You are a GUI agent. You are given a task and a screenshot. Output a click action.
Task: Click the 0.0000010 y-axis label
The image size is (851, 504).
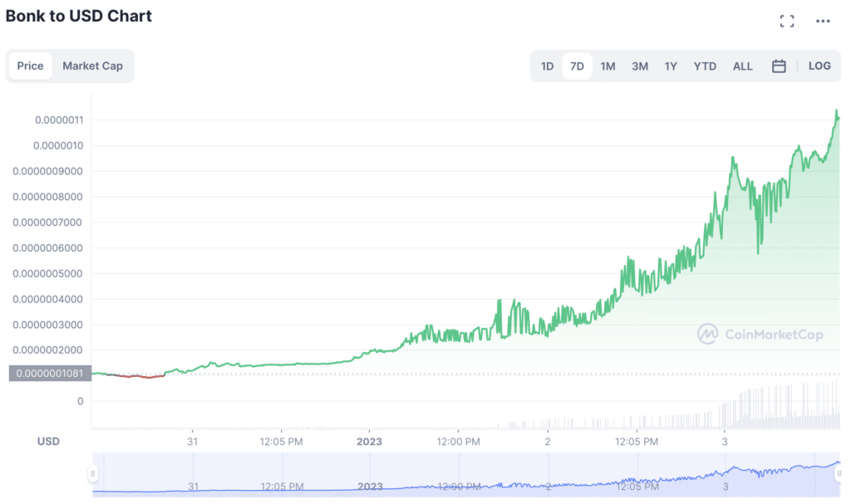click(x=58, y=145)
